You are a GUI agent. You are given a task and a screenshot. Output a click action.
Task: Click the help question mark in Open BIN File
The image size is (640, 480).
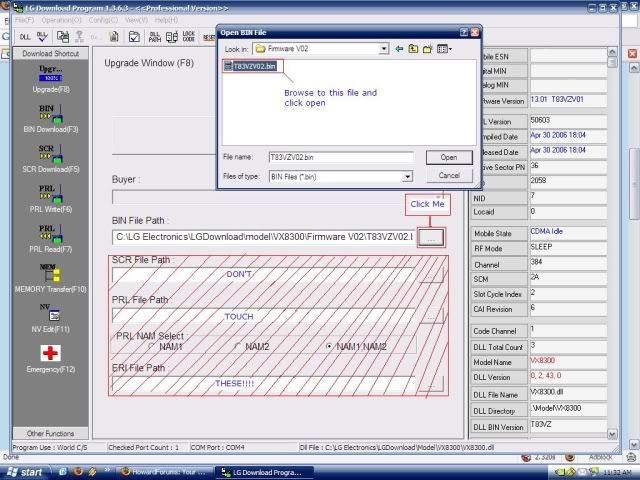point(464,32)
